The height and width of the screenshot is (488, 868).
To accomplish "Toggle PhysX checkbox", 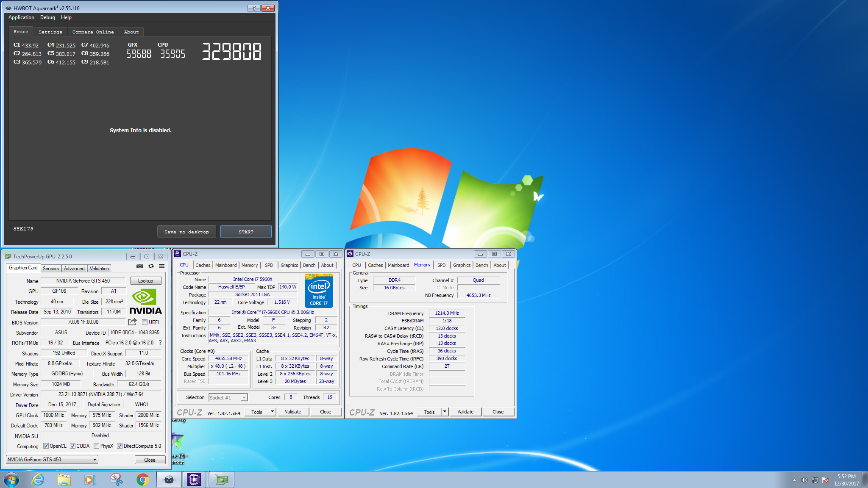I will [97, 446].
